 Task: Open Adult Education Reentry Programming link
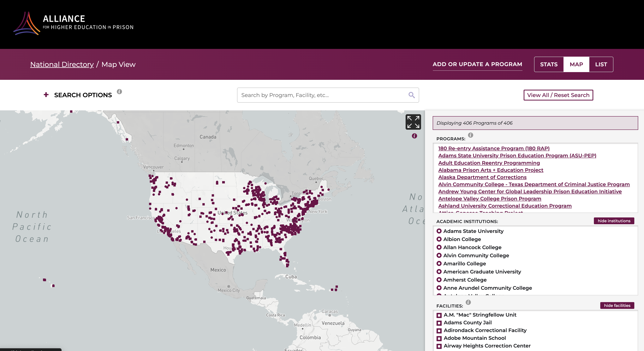[x=489, y=163]
